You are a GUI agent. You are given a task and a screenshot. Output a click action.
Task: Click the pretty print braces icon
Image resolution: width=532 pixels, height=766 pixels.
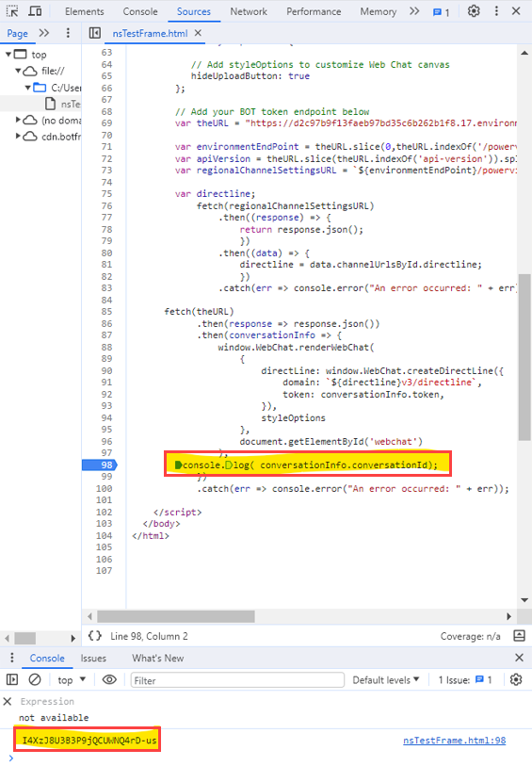(95, 636)
